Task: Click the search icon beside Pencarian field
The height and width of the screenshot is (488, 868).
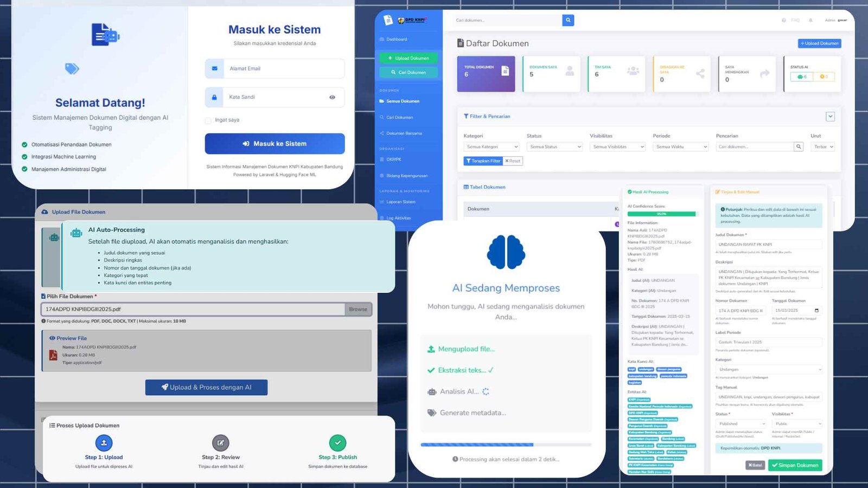Action: pos(799,147)
